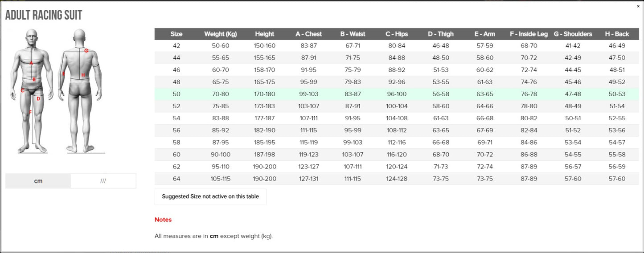
Task: Click the A - Chest column header
Action: 308,34
